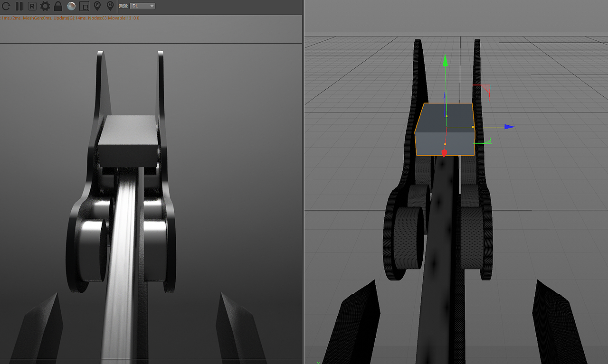Click the R reset render icon
608x364 pixels.
32,6
